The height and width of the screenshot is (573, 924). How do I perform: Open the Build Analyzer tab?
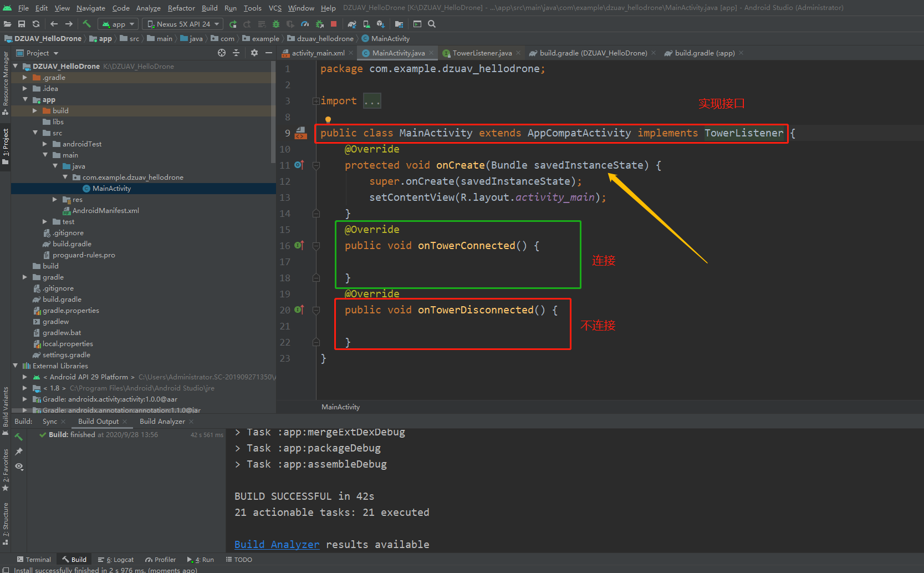pyautogui.click(x=162, y=422)
